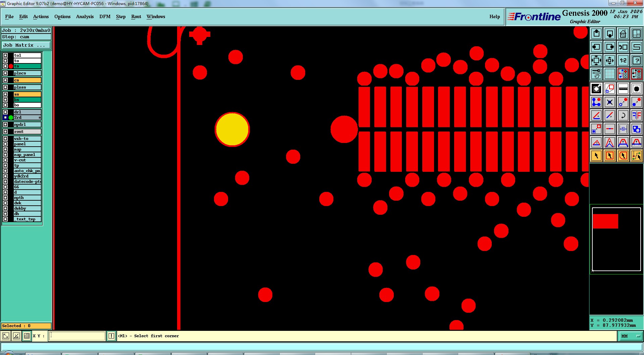Click the exclamation mark icon in status bar
644x355 pixels.
[111, 336]
